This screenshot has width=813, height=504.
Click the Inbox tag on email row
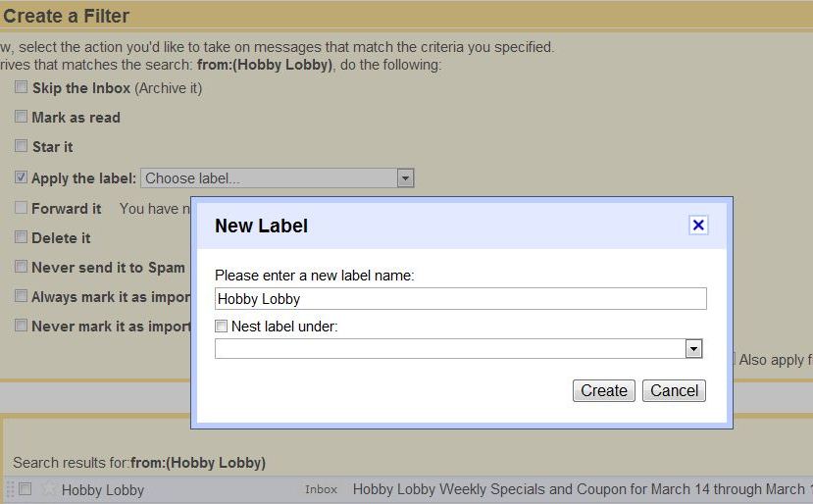321,489
